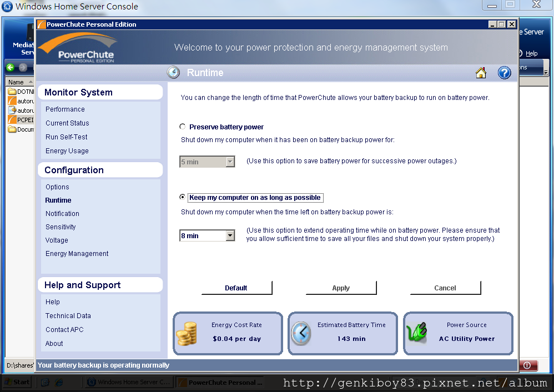The image size is (554, 392).
Task: Click the Runtime clock icon in header
Action: tap(173, 73)
